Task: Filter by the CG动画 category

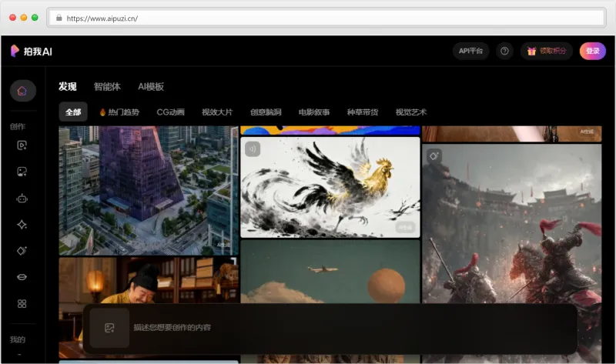Action: 170,112
